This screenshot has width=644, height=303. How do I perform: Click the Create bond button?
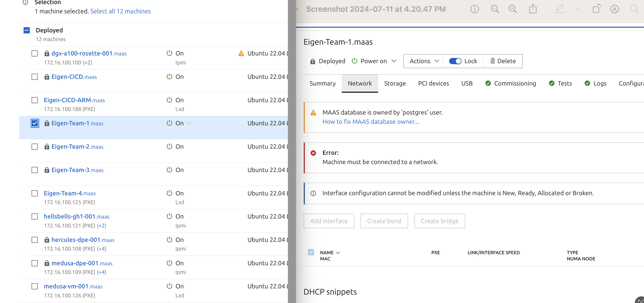[x=384, y=221]
